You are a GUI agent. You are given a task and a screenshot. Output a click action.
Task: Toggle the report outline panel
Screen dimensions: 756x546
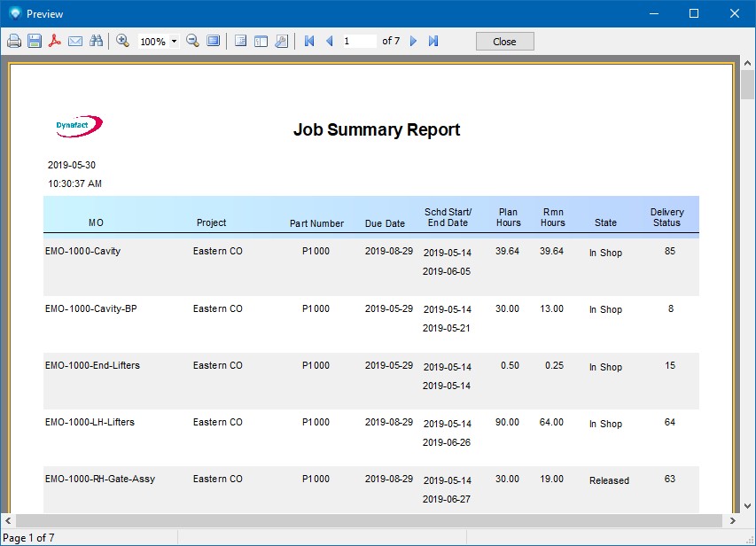(240, 42)
